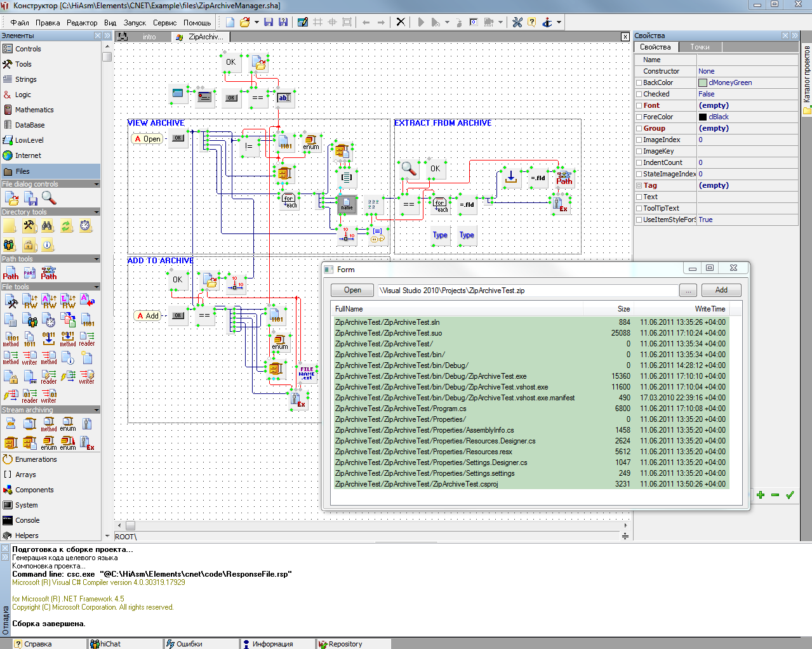This screenshot has height=649, width=812.
Task: Click the New document toolbar icon
Action: pos(230,22)
